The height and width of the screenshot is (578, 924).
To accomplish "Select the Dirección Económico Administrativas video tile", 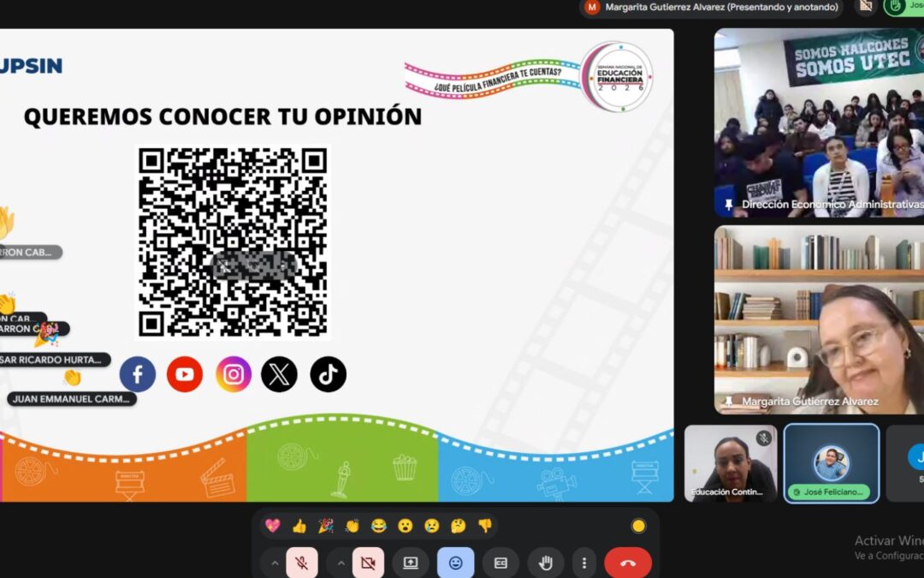I will [819, 122].
